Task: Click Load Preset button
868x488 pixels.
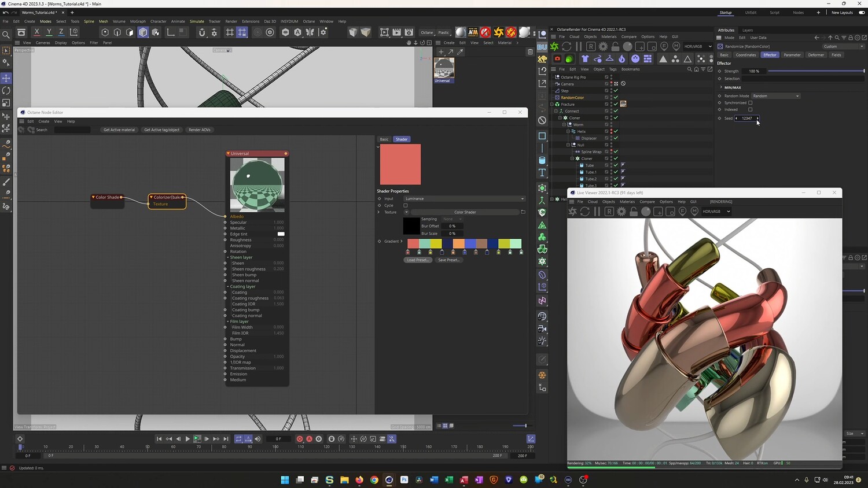Action: pos(418,260)
